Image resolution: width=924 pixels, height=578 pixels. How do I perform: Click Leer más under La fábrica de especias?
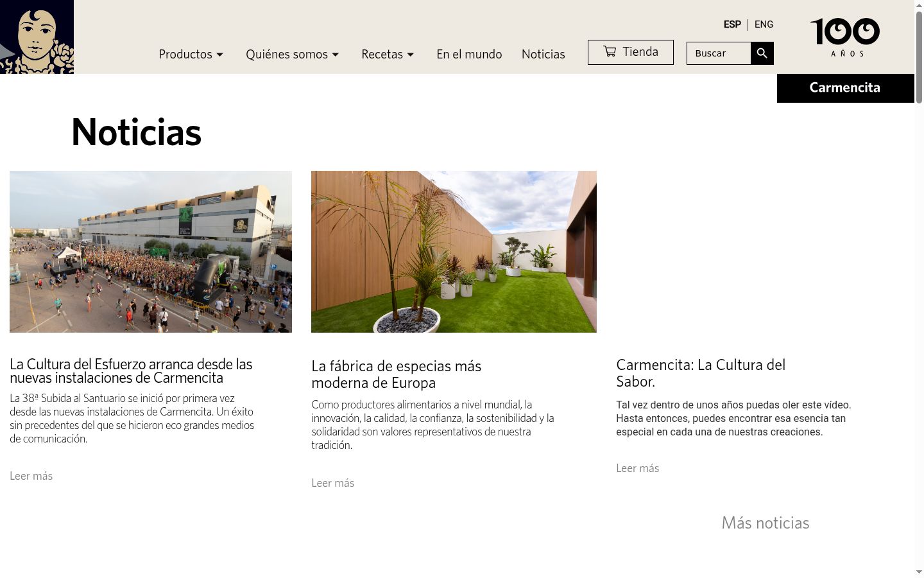pos(333,483)
